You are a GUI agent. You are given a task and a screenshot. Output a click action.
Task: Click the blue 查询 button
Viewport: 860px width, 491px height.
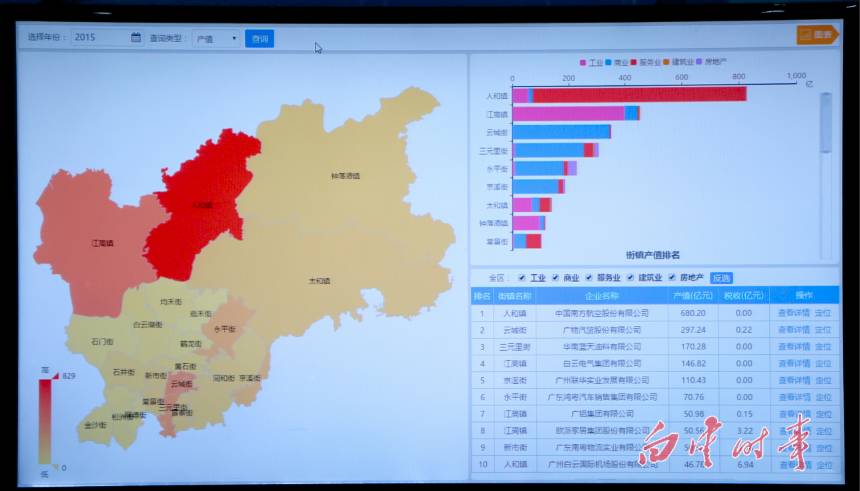click(x=259, y=38)
